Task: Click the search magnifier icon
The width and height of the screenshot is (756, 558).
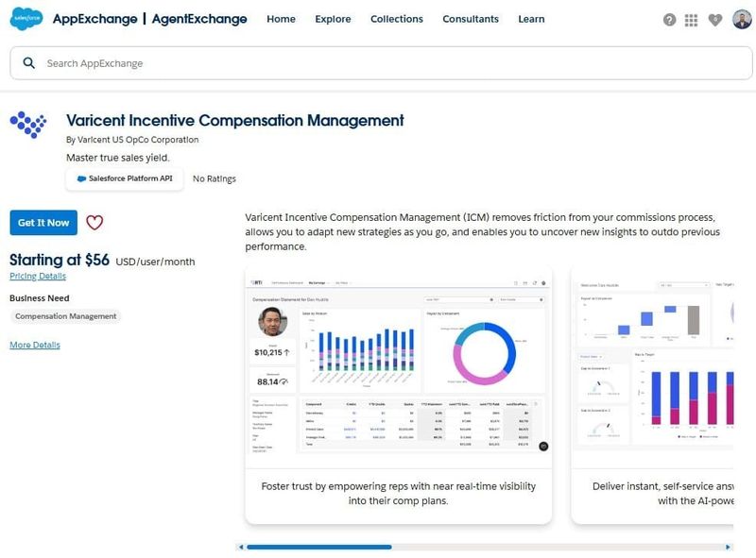Action: coord(29,63)
